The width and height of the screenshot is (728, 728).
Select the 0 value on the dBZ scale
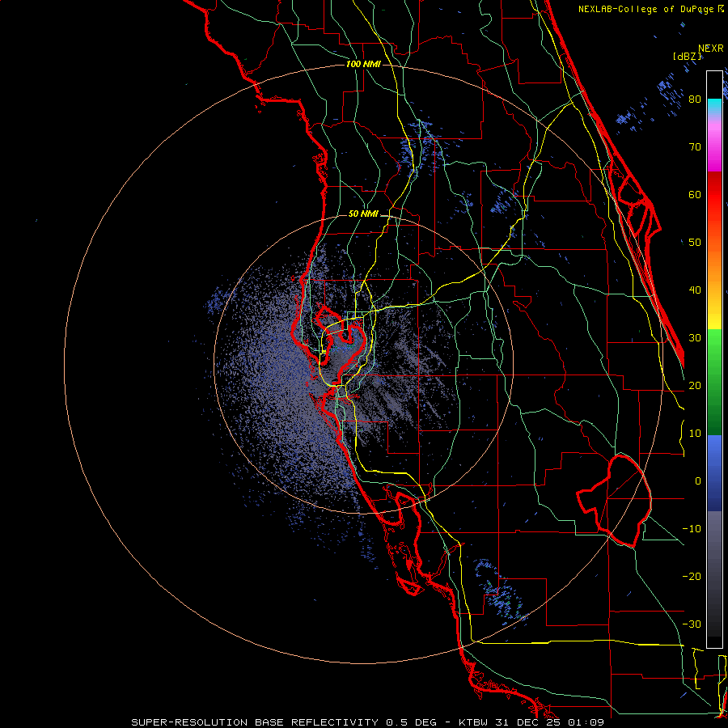[x=697, y=481]
